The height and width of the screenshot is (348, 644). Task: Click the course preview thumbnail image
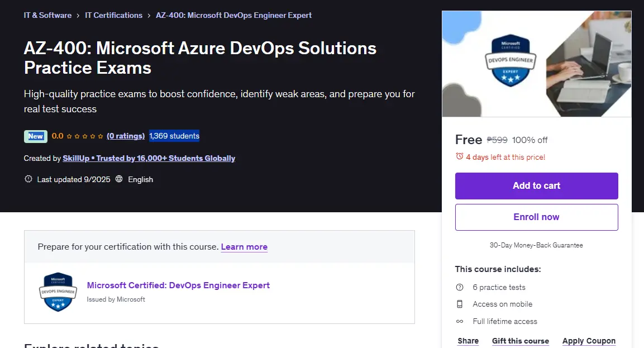536,64
